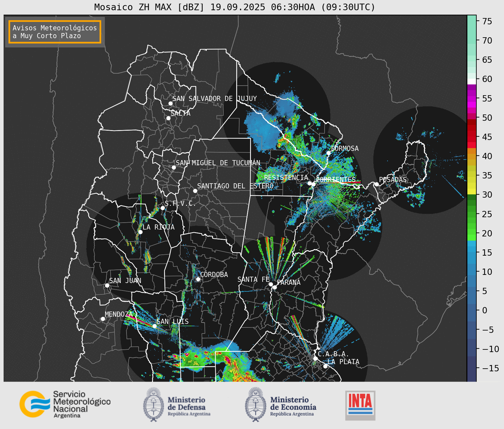Select the C.A.B.A. city marker
This screenshot has width=504, height=429.
[x=315, y=358]
